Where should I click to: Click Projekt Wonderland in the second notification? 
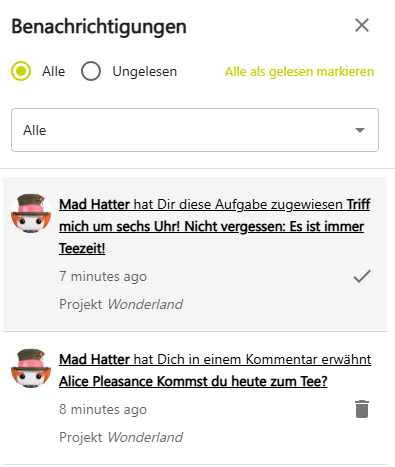pyautogui.click(x=121, y=437)
